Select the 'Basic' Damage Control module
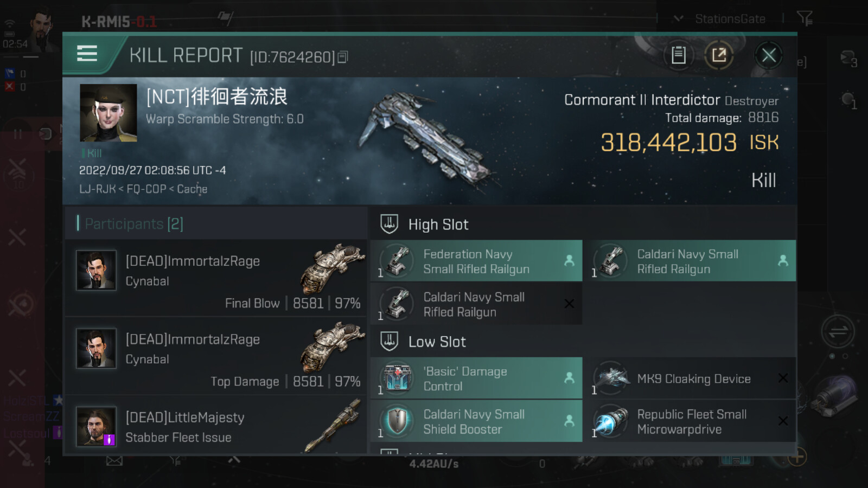 click(x=476, y=378)
